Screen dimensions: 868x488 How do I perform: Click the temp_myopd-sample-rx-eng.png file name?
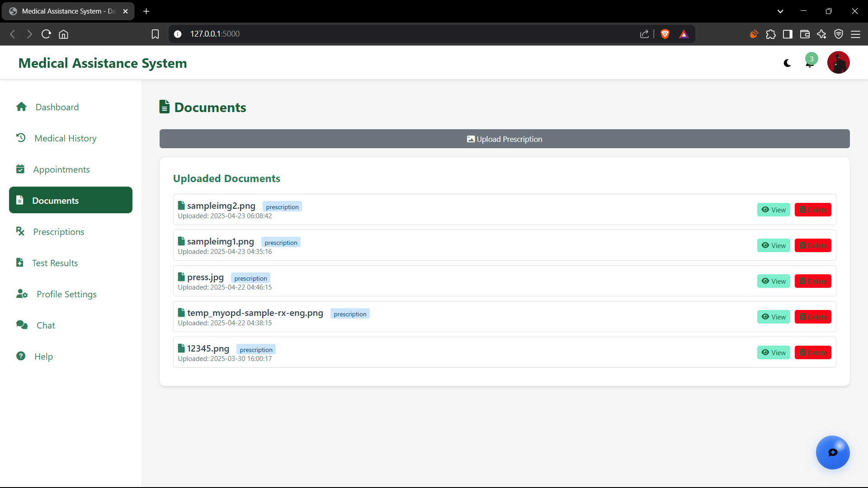[255, 313]
